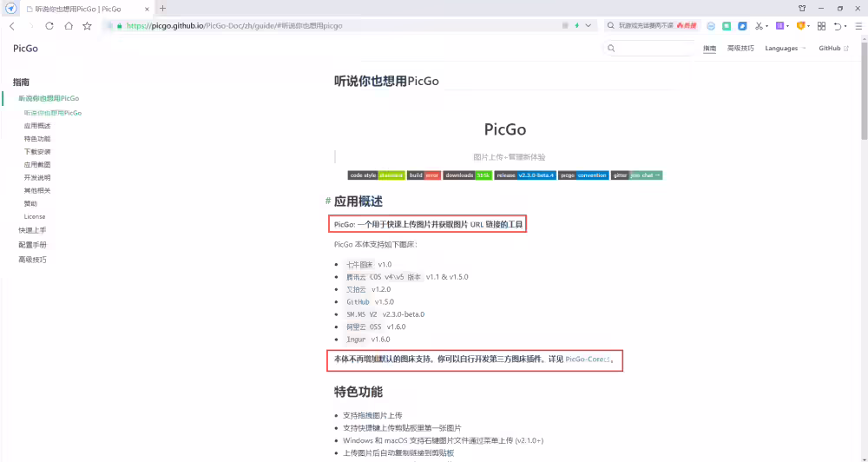The image size is (868, 462).
Task: Go to 应用概述 in the sidebar
Action: point(37,126)
